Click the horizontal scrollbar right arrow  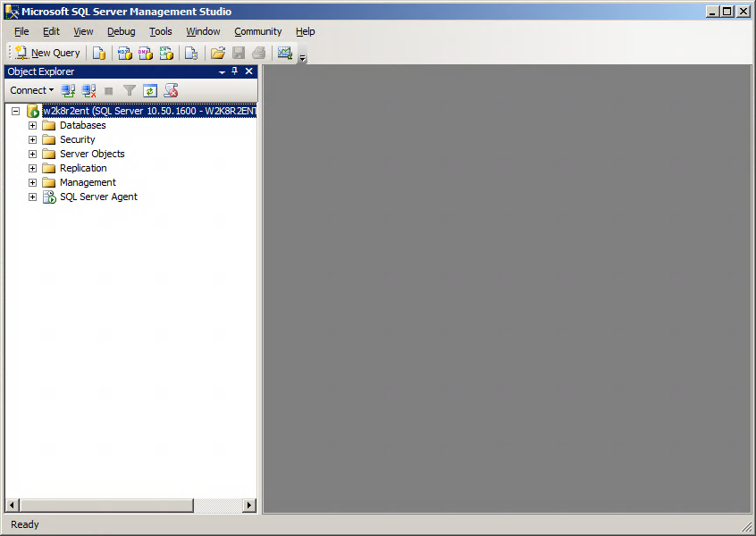(248, 506)
